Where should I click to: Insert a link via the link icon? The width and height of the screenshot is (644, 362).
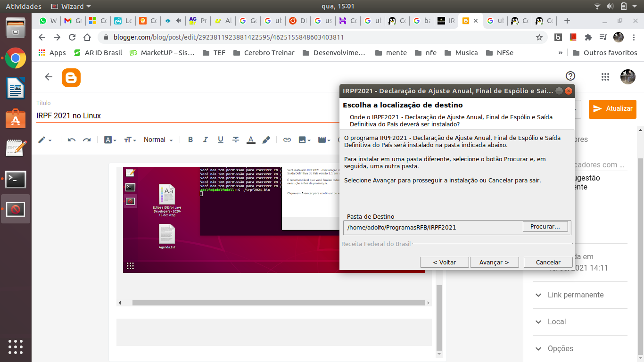coord(287,140)
